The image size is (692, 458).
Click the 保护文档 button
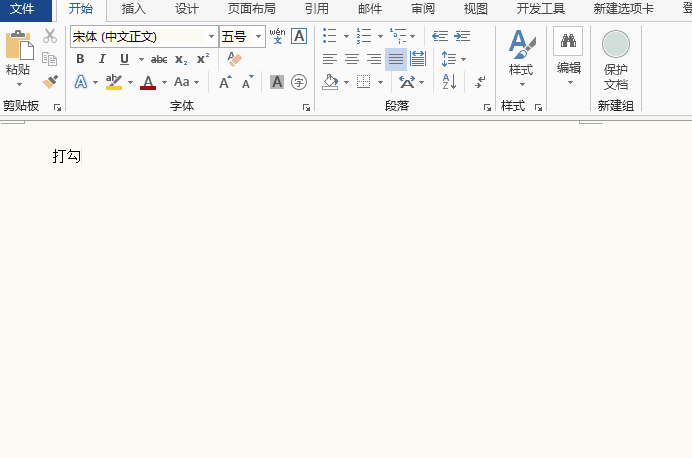[x=616, y=60]
